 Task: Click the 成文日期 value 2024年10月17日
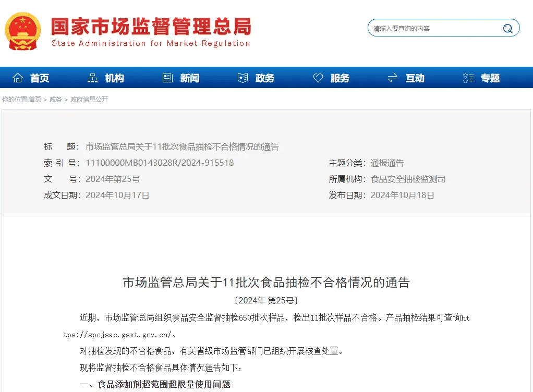117,195
